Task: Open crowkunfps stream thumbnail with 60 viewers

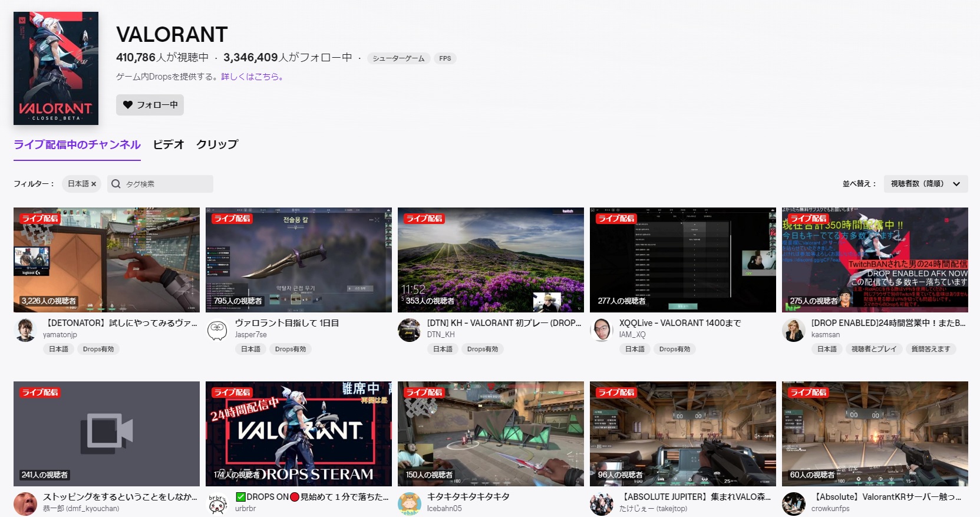Action: pos(875,434)
